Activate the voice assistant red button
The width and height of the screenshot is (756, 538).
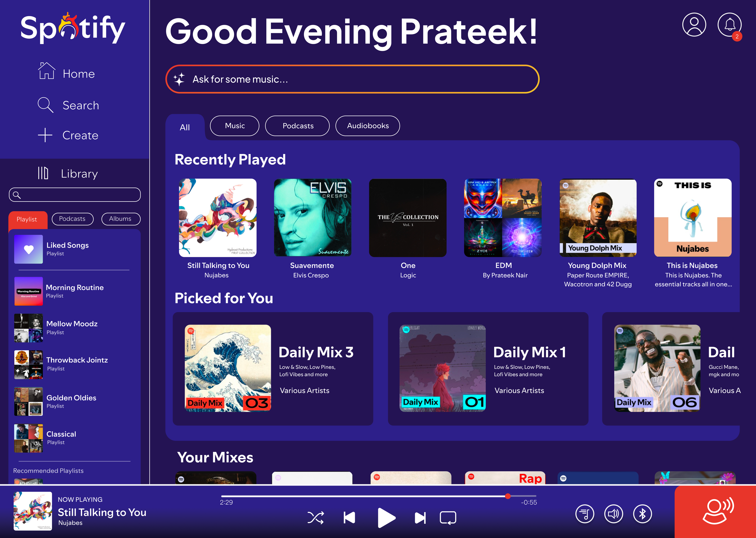[715, 512]
